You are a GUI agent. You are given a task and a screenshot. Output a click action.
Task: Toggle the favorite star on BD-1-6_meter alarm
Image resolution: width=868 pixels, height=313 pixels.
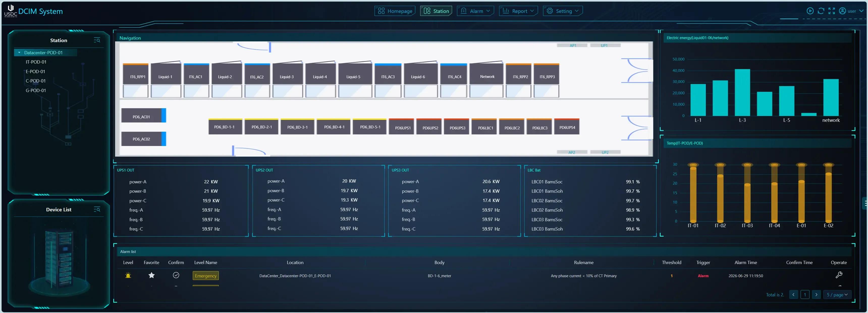coord(151,275)
